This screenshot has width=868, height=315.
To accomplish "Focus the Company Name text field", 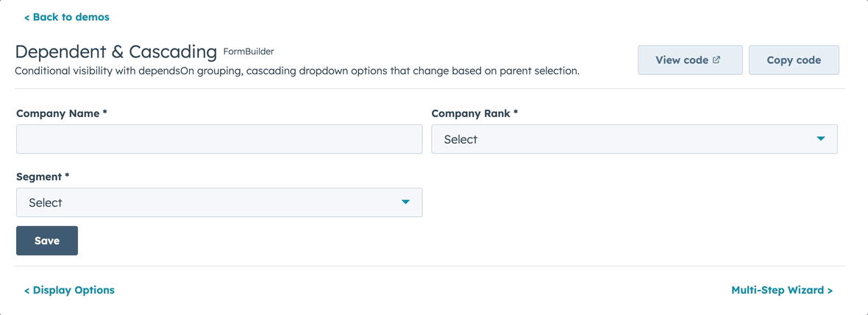I will coord(218,139).
